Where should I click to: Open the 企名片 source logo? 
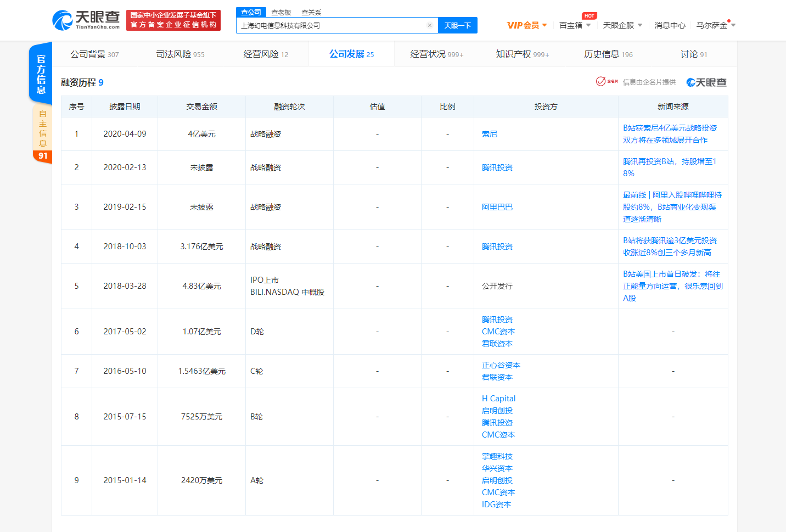click(607, 82)
